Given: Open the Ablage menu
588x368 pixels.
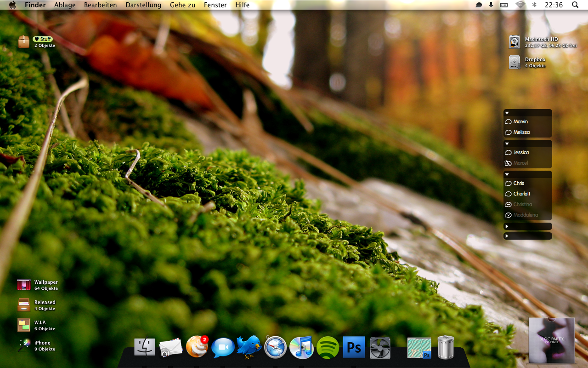Looking at the screenshot, I should (65, 5).
